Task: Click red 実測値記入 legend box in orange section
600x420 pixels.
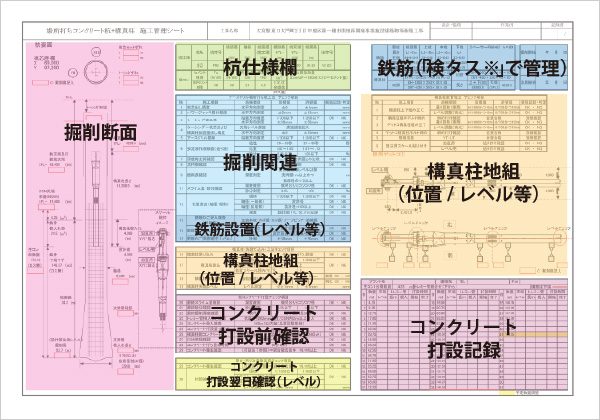Action: [x=527, y=270]
